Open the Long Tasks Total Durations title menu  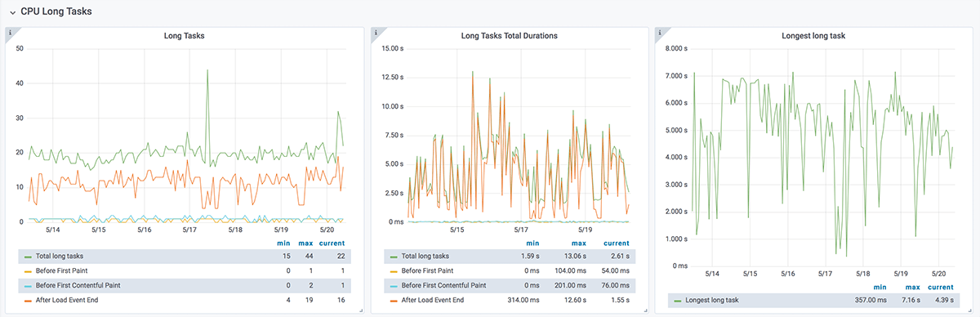tap(510, 36)
